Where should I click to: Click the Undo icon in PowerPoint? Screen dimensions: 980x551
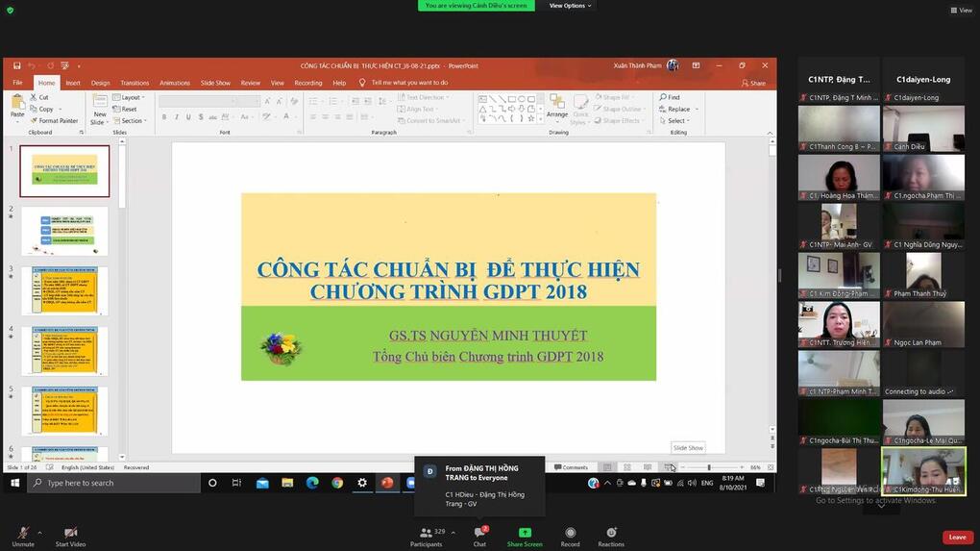pos(32,65)
